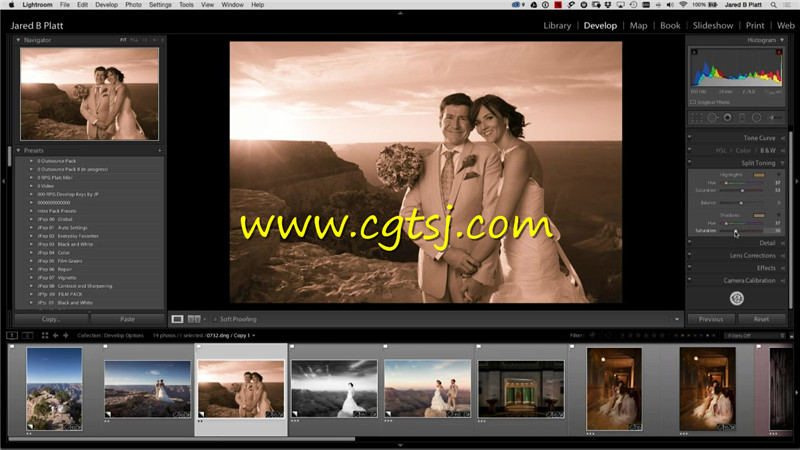Collapse the Histogram panel
Image resolution: width=800 pixels, height=450 pixels.
tap(782, 40)
